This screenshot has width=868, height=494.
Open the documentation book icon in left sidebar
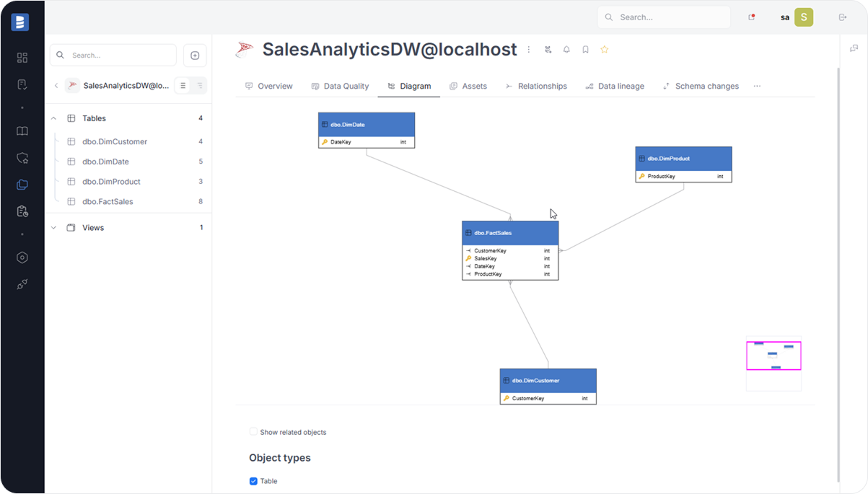tap(22, 131)
